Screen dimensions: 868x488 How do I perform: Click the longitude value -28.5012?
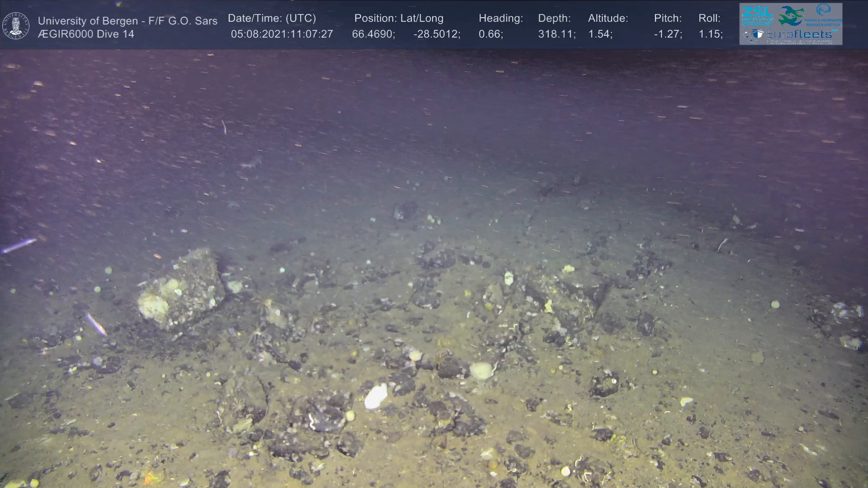point(437,34)
